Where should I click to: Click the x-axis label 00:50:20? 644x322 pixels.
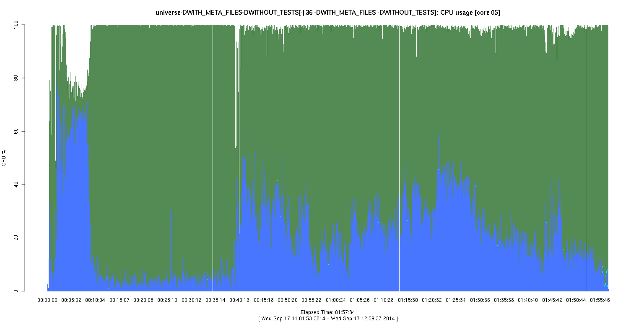288,300
